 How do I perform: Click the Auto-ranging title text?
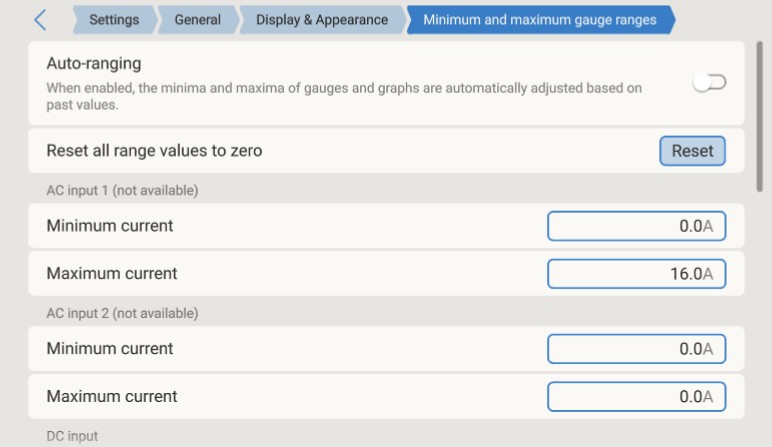click(x=94, y=64)
